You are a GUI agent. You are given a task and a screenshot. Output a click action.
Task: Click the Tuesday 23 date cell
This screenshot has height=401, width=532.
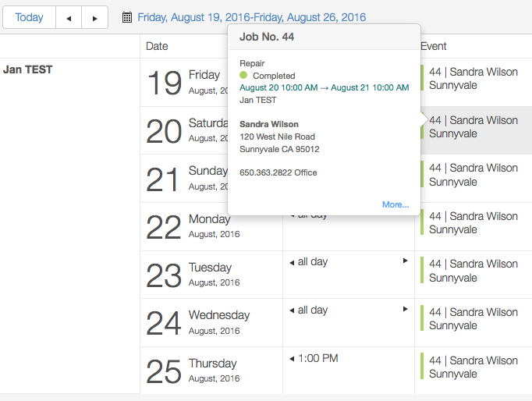click(211, 275)
